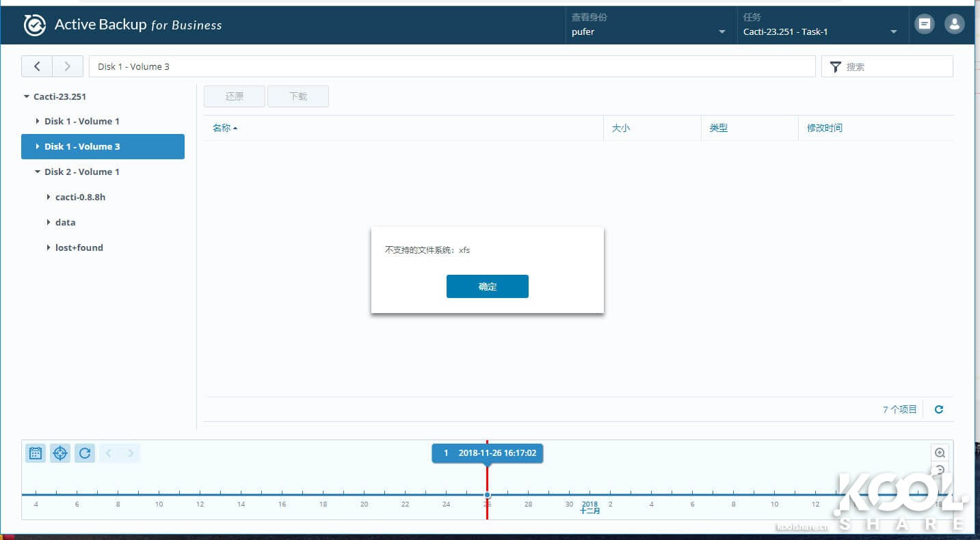This screenshot has height=540, width=980.
Task: Click the 搜索 filter input field
Action: pos(895,67)
